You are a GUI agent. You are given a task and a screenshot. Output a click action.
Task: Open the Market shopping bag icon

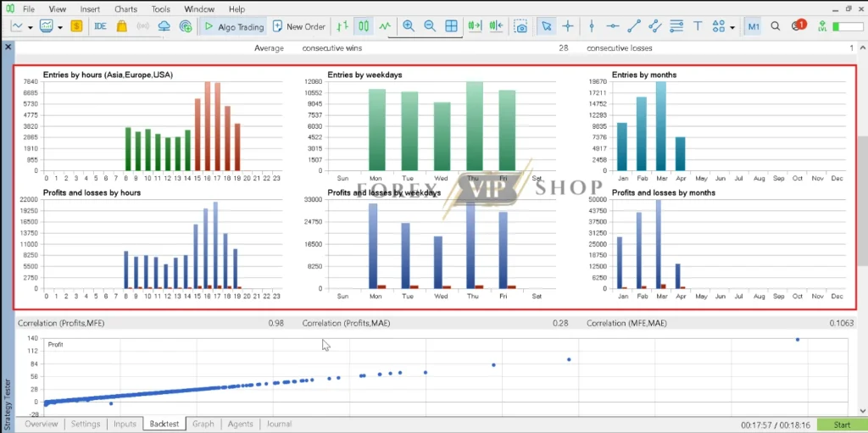click(x=123, y=26)
